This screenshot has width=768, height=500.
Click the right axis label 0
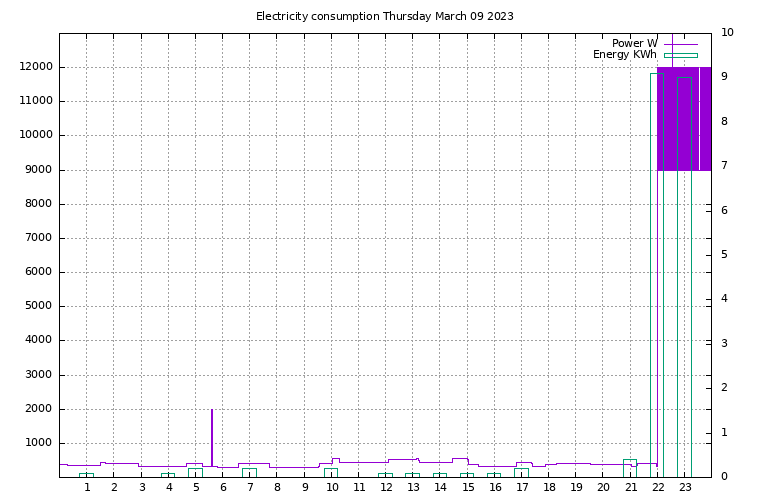point(724,476)
